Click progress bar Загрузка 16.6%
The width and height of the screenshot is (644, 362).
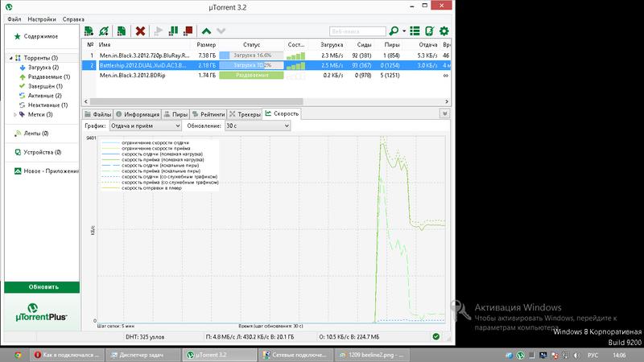(251, 56)
